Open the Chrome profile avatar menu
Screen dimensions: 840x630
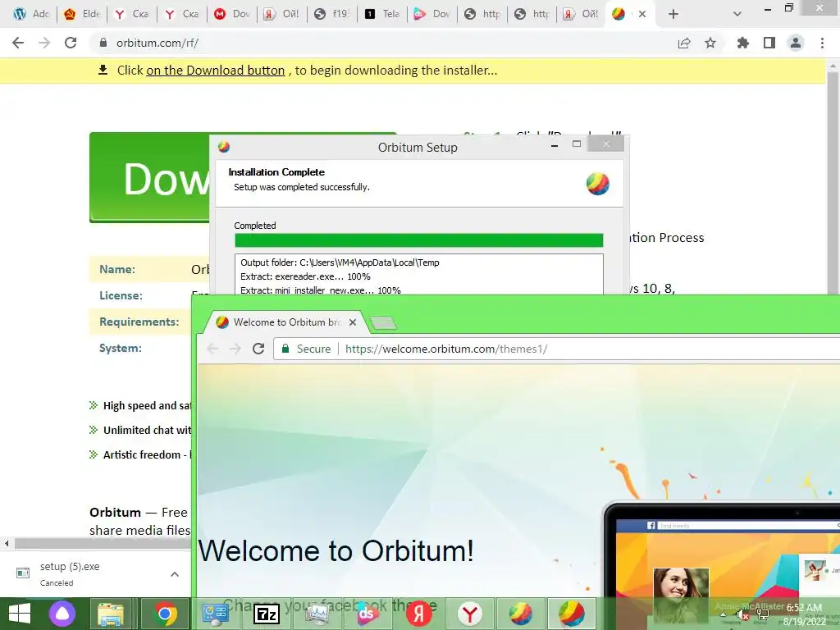point(796,43)
